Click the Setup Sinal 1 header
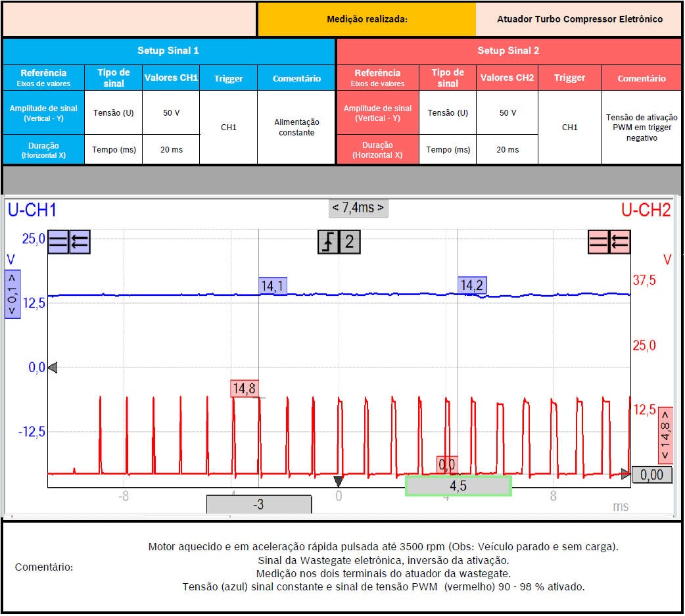The image size is (685, 616). [x=168, y=51]
